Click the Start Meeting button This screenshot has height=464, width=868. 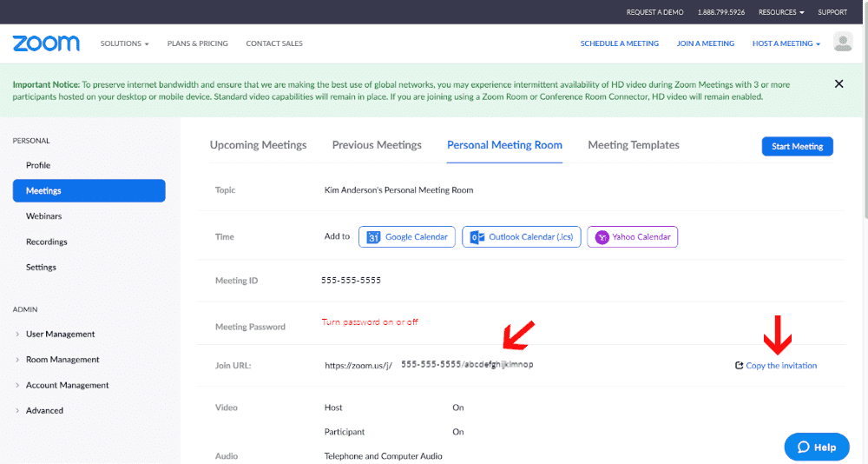coord(797,146)
